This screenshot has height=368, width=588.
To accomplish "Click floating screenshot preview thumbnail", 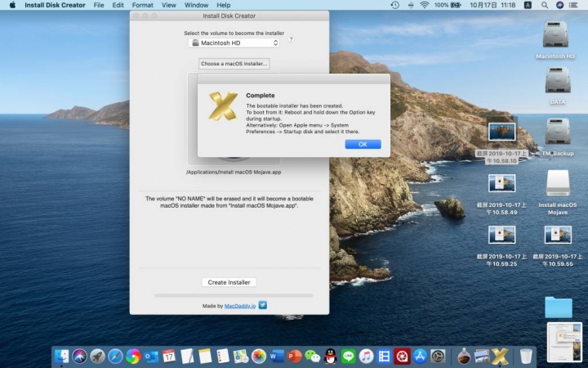I will (x=564, y=342).
